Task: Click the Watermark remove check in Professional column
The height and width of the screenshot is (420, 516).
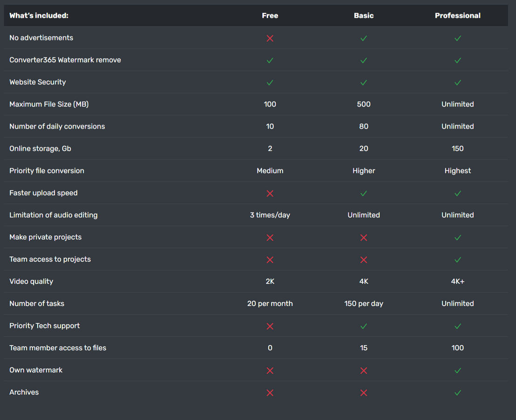Action: pyautogui.click(x=458, y=60)
